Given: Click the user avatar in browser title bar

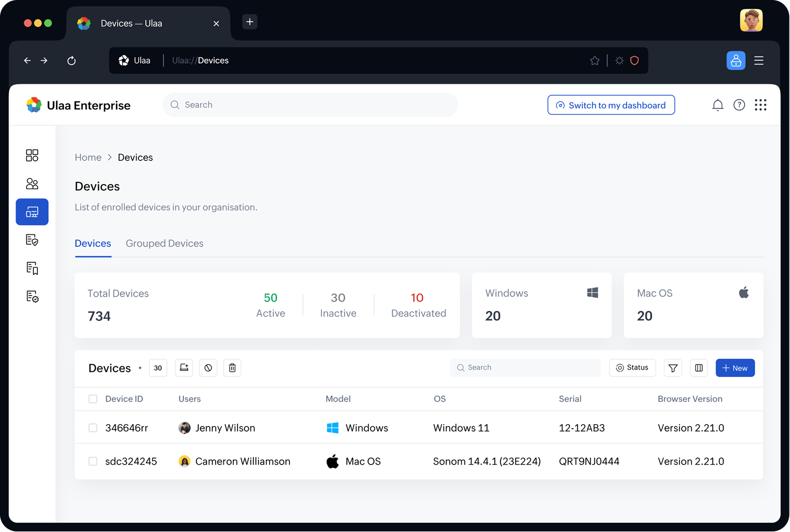Looking at the screenshot, I should click(751, 20).
